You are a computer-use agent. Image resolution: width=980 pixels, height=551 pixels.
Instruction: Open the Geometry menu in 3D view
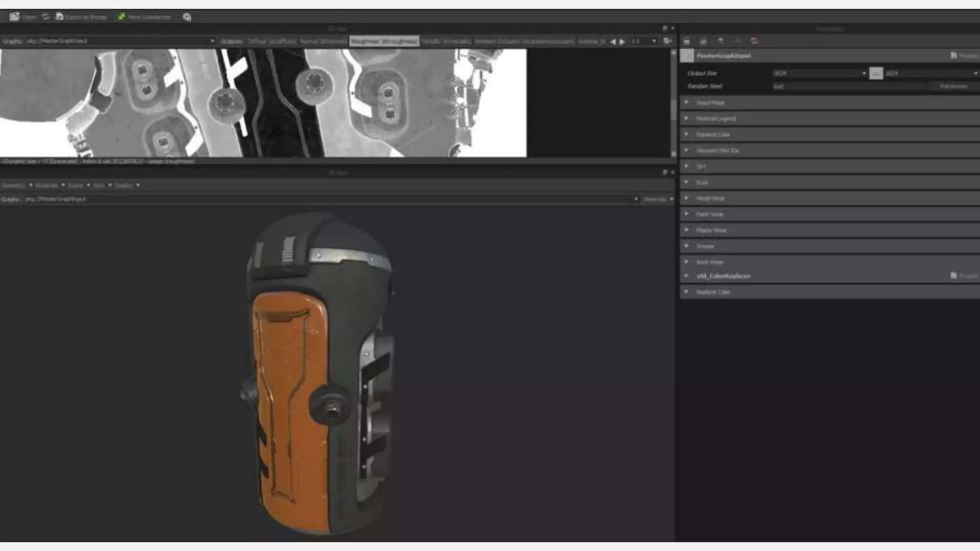coord(13,185)
